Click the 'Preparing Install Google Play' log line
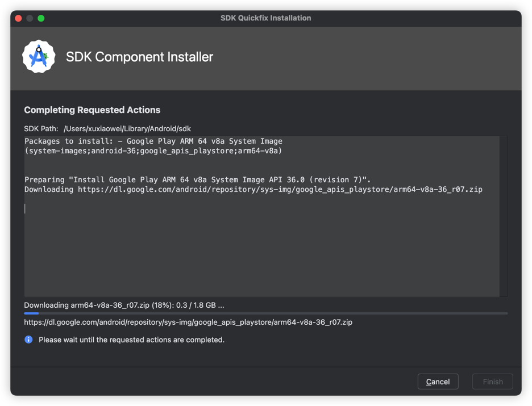Viewport: 532px width, 406px height. point(197,179)
